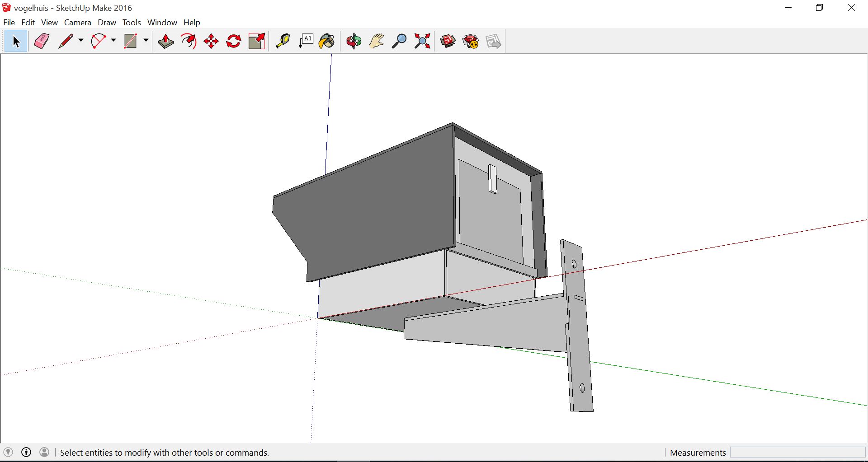Click the model info credits status icon

pyautogui.click(x=26, y=452)
